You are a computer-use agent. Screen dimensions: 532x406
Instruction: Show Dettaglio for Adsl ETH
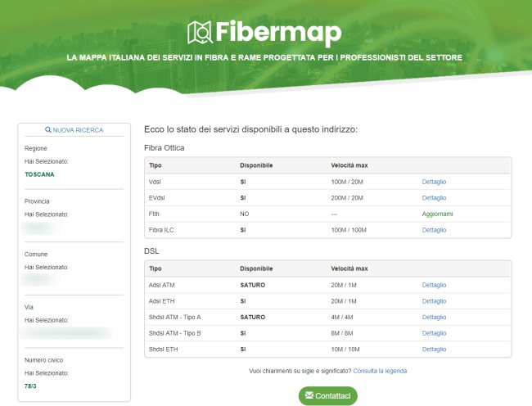tap(434, 301)
